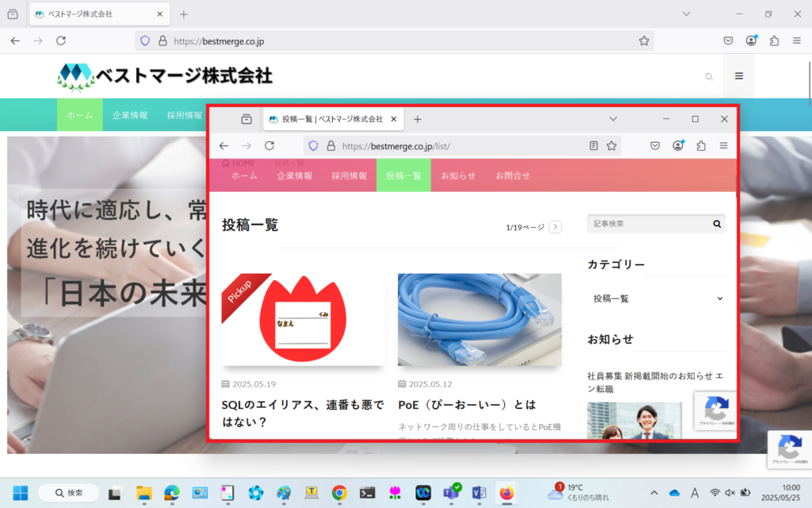Open blue LAN cable article thumbnail

coord(480,320)
